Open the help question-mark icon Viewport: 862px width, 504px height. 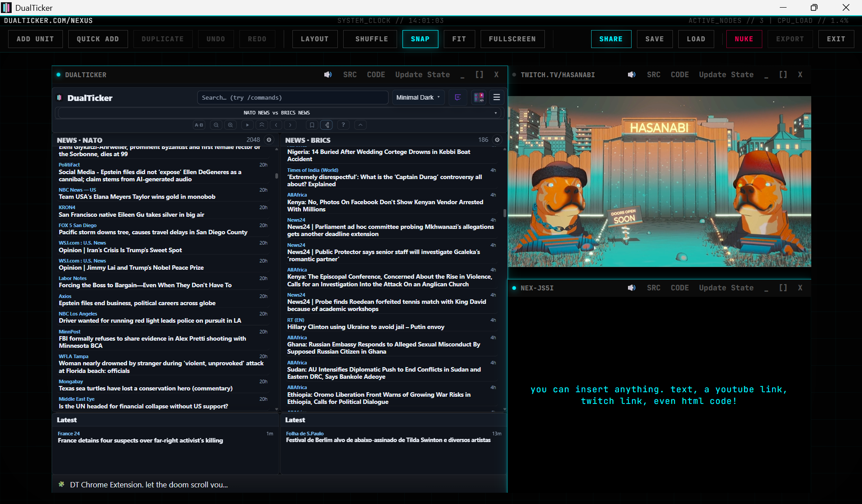[343, 125]
